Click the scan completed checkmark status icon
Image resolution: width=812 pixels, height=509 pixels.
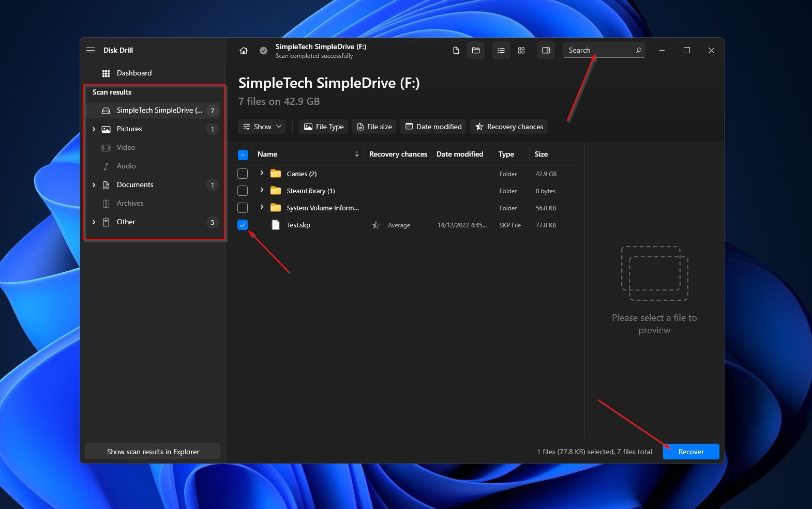pos(263,51)
